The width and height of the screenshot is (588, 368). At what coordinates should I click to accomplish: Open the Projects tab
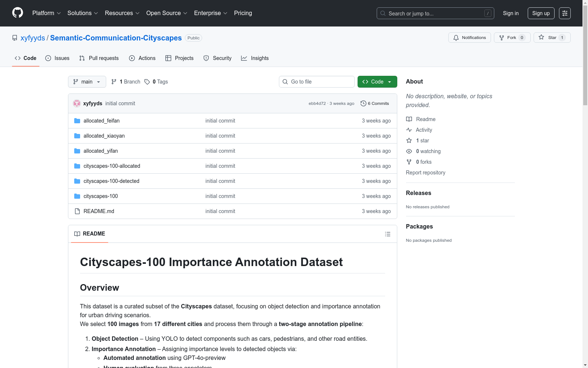tap(179, 58)
